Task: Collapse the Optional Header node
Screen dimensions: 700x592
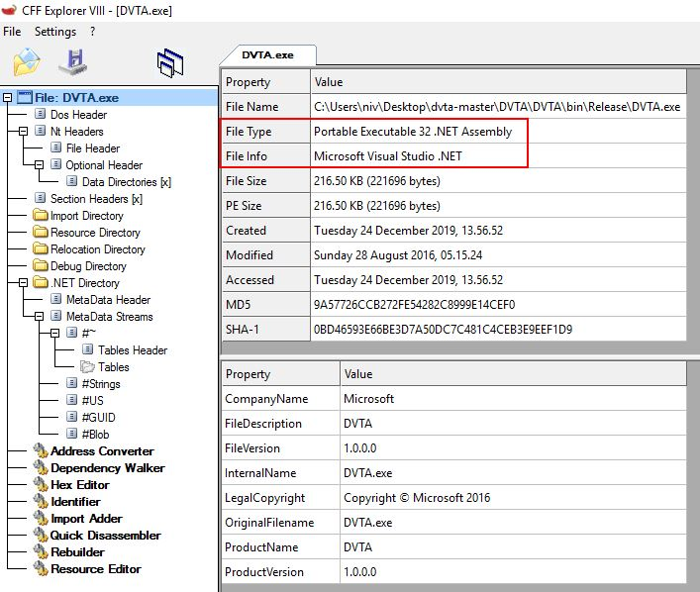Action: click(x=40, y=165)
